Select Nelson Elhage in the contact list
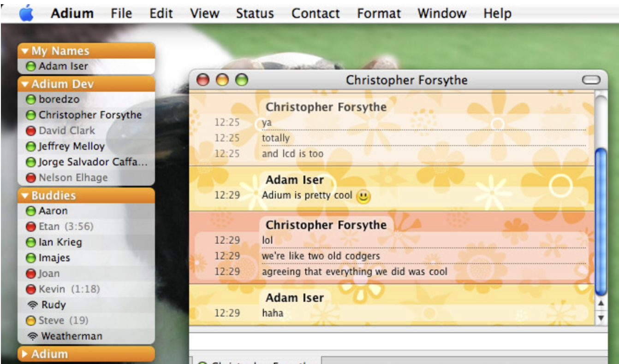The width and height of the screenshot is (619, 364). pyautogui.click(x=73, y=177)
